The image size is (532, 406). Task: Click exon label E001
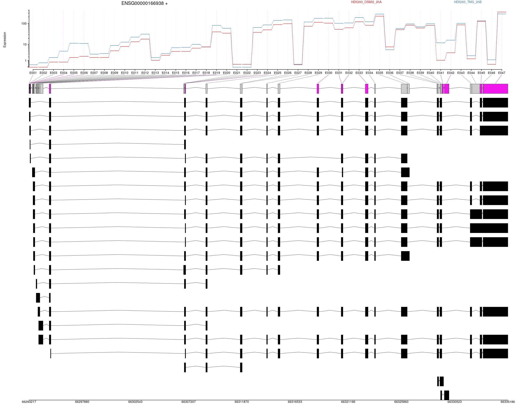pyautogui.click(x=33, y=73)
